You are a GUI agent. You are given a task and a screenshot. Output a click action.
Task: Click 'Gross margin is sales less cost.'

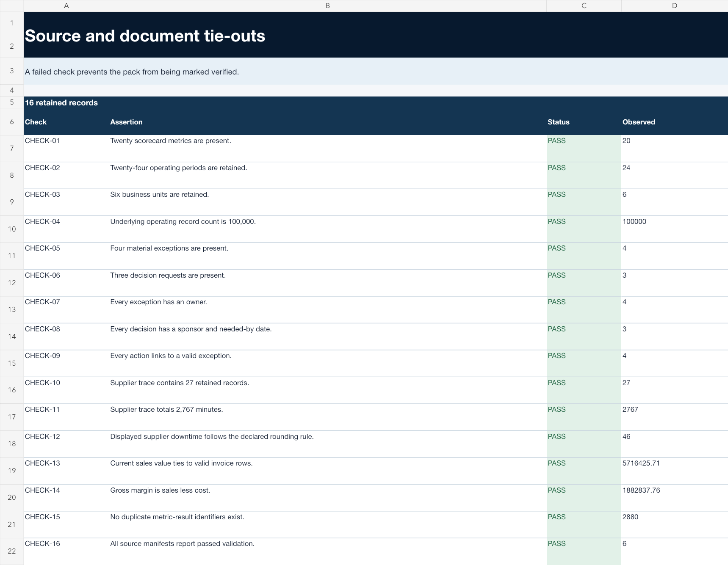point(160,490)
